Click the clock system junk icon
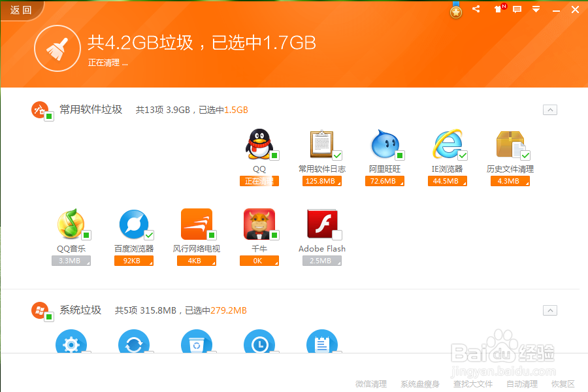The height and width of the screenshot is (392, 588). point(259,342)
